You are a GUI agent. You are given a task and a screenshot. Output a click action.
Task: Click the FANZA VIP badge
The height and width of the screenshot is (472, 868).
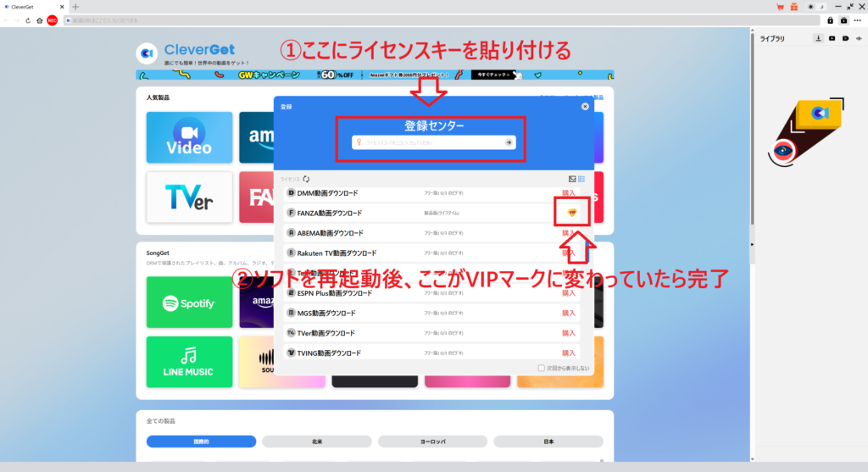[572, 213]
